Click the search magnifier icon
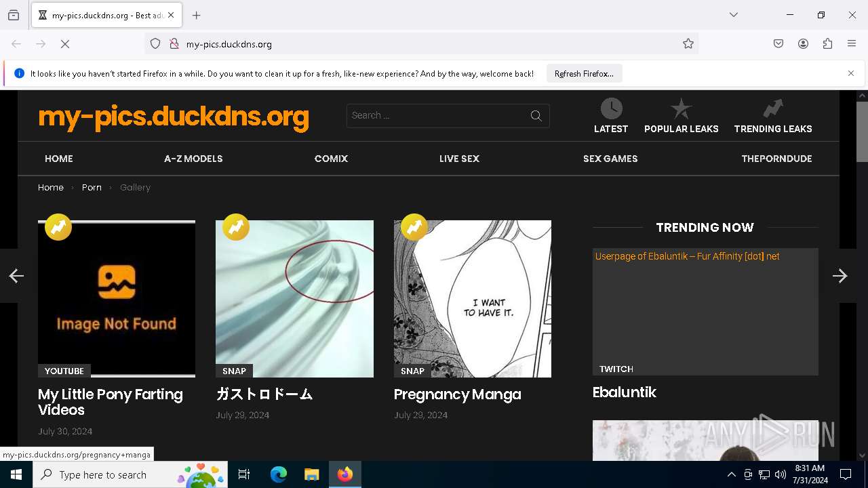The height and width of the screenshot is (488, 868). point(536,116)
